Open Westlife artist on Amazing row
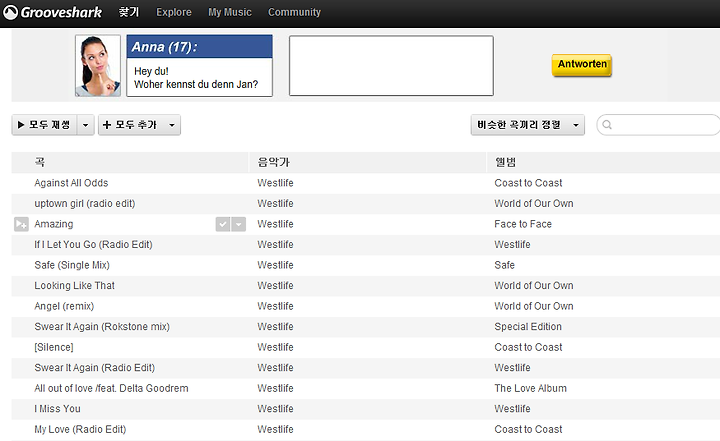Image resolution: width=720 pixels, height=441 pixels. coord(275,224)
